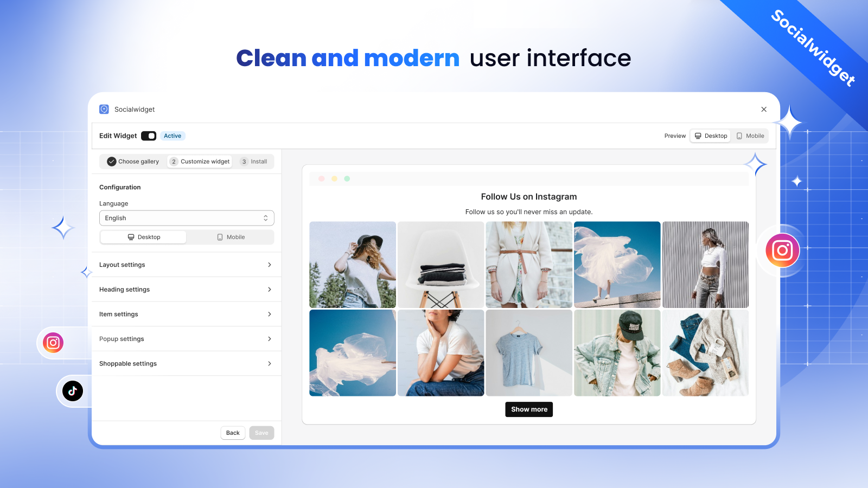
Task: Click the Active status badge
Action: [x=173, y=136]
